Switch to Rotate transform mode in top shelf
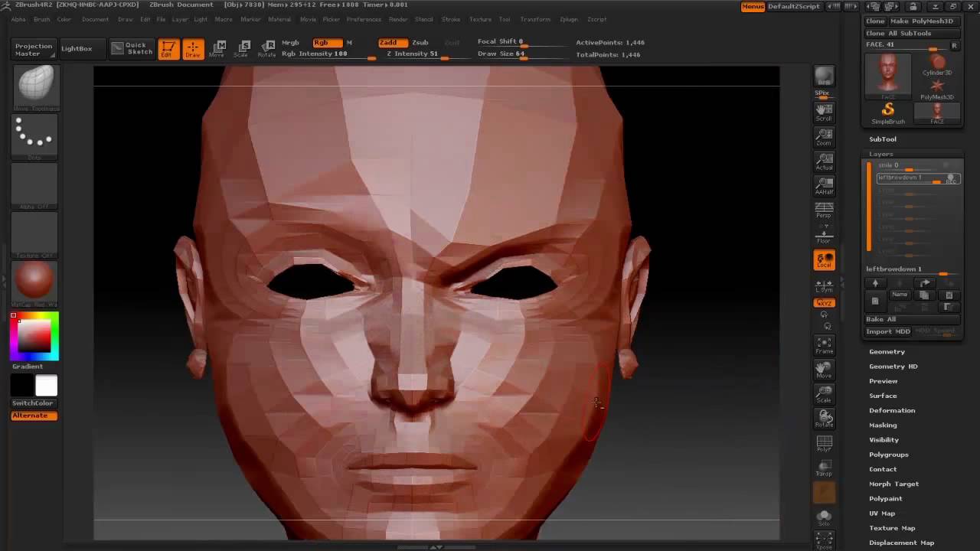The image size is (980, 551). tap(266, 49)
